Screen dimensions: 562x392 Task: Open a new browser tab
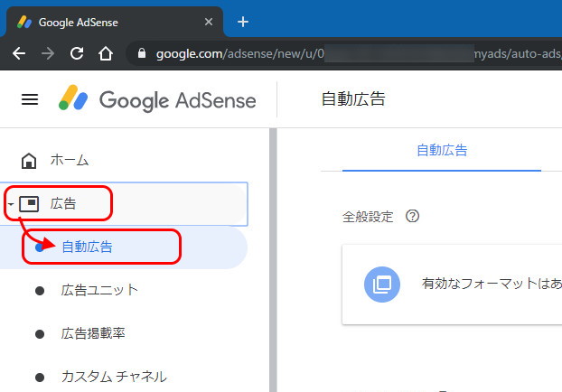pos(243,22)
